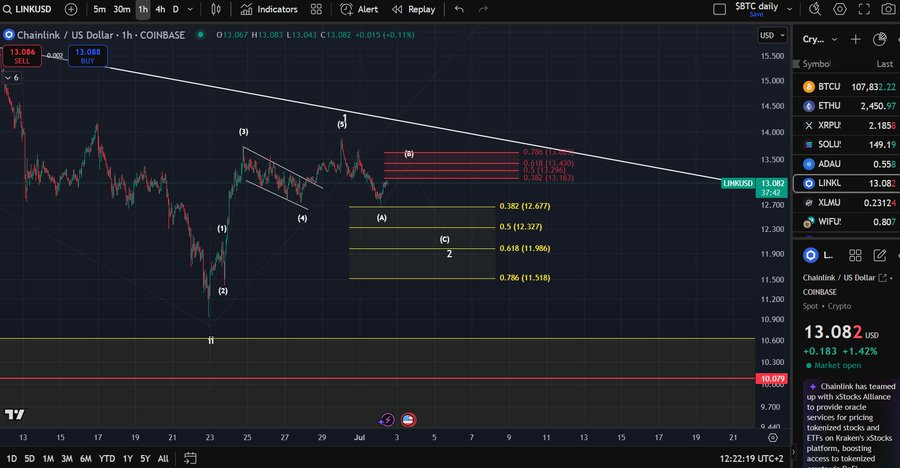This screenshot has width=900, height=468.
Task: Select the SOLU watchlist row
Action: click(x=847, y=144)
